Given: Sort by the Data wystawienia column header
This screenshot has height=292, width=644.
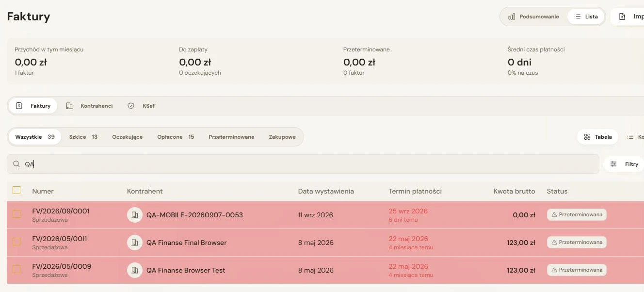Looking at the screenshot, I should pos(326,191).
